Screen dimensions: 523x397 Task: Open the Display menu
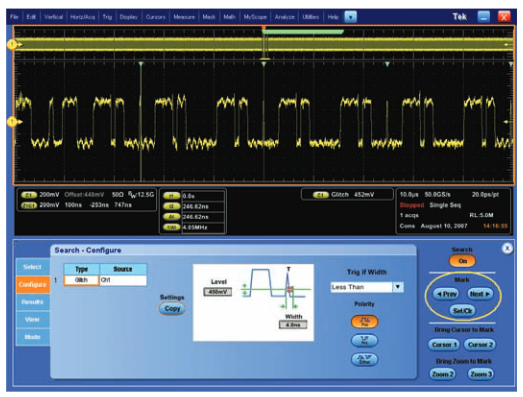tap(128, 17)
